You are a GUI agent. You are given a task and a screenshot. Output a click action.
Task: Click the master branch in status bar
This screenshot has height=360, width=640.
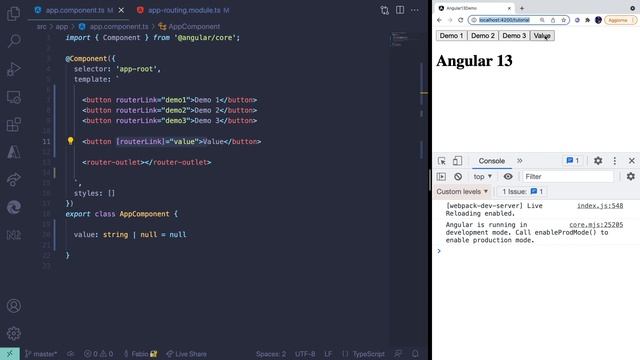point(41,353)
